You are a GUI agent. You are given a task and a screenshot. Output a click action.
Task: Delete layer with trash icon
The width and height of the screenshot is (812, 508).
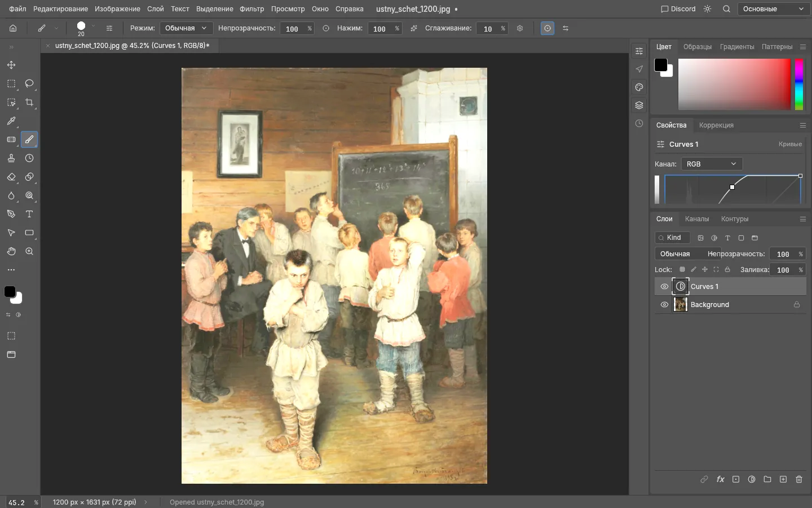799,479
